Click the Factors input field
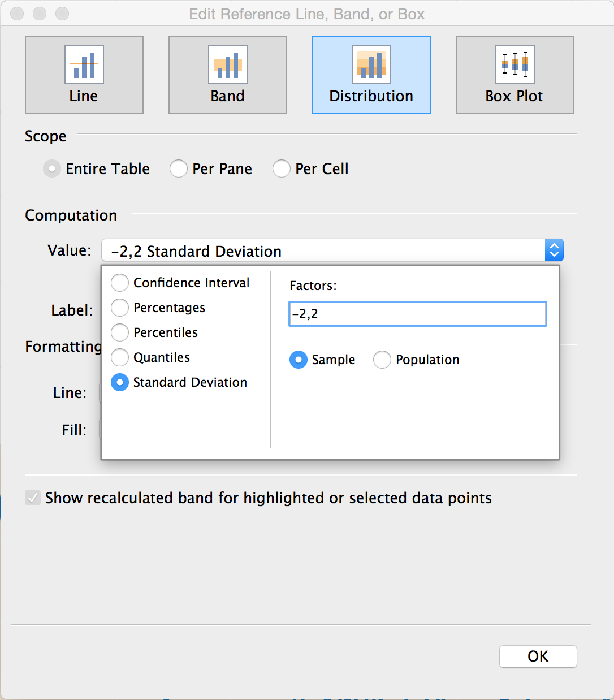Screen dimensions: 614x700 tap(418, 314)
